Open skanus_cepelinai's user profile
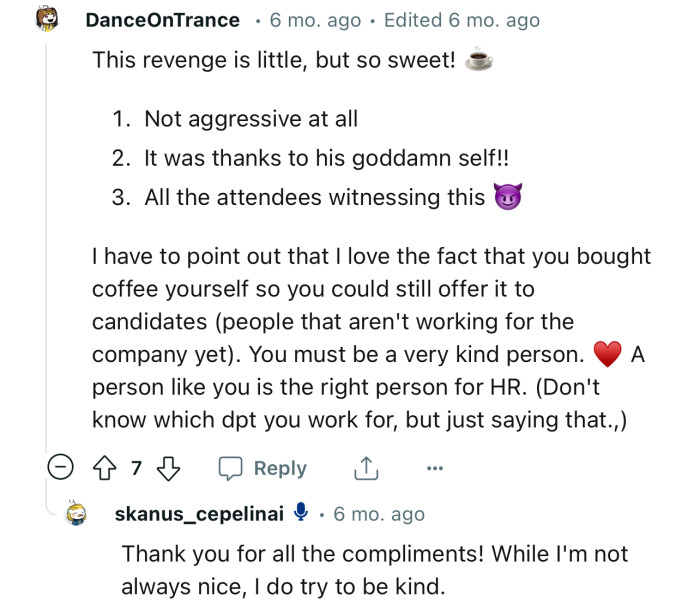 coord(199,514)
